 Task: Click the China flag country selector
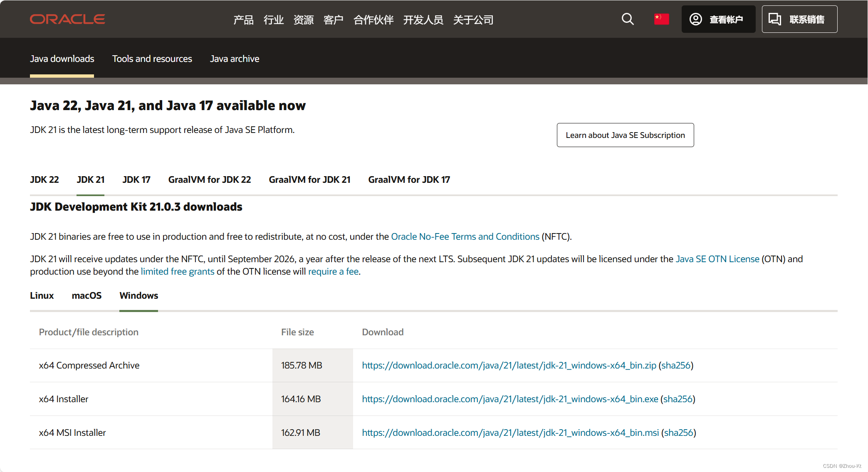pyautogui.click(x=661, y=19)
